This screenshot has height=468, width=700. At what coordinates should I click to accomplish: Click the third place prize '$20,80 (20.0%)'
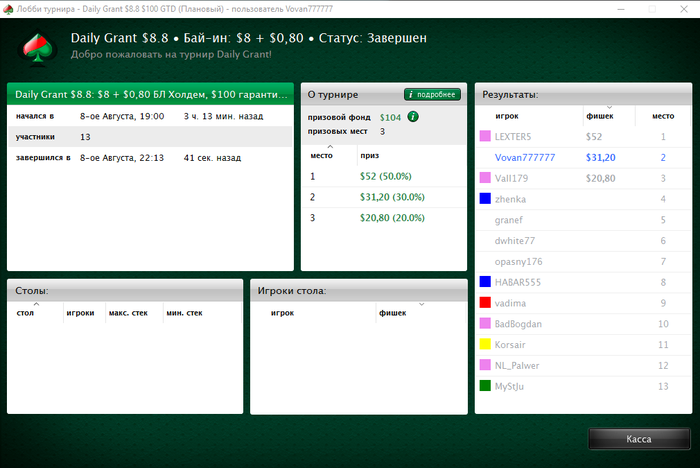coord(392,217)
